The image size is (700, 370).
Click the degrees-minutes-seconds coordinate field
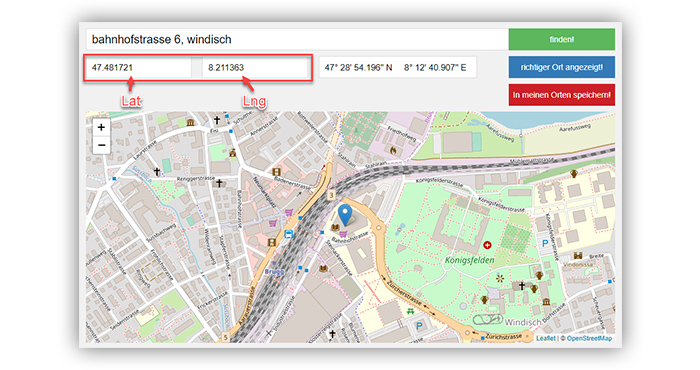tap(397, 67)
